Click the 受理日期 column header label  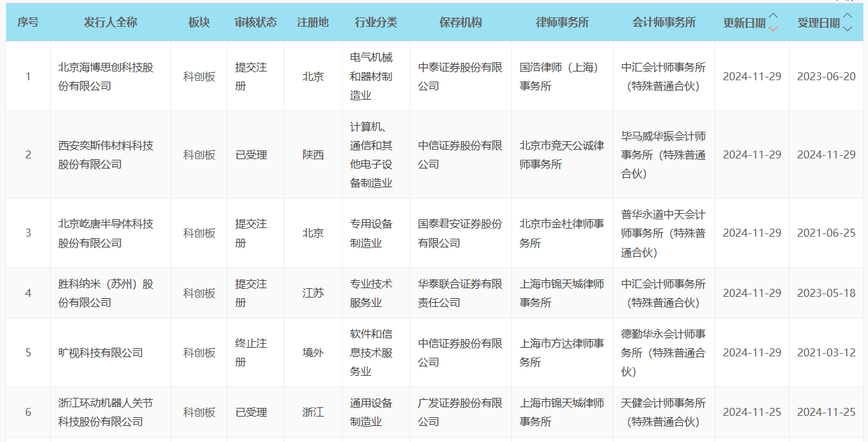[818, 23]
